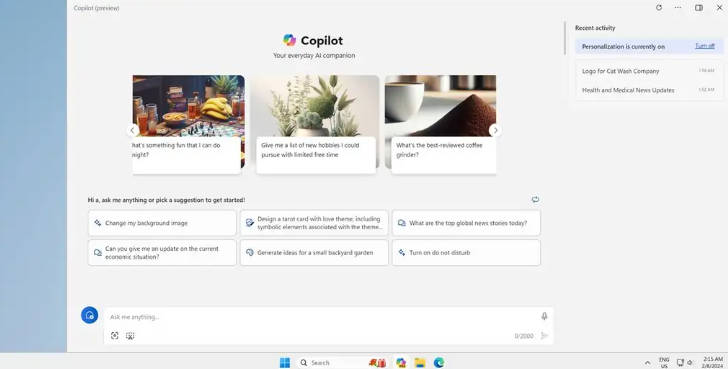Open Copilot from the taskbar
Screen dimensions: 728x369
coord(401,363)
